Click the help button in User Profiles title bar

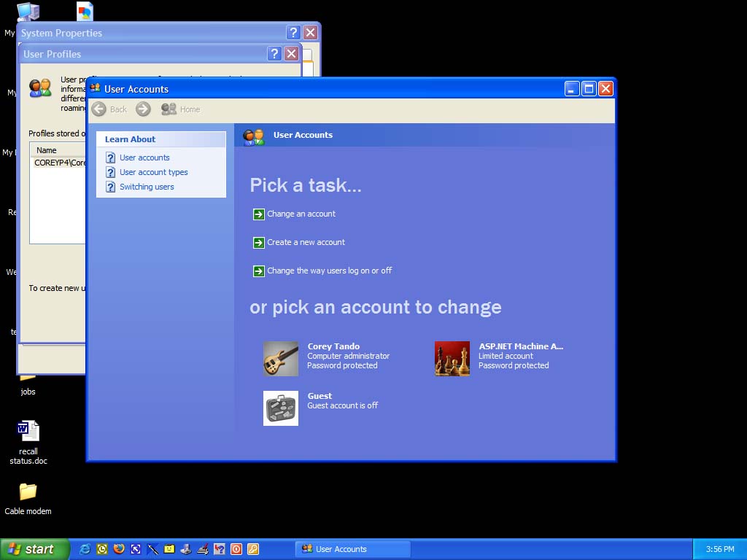(274, 53)
